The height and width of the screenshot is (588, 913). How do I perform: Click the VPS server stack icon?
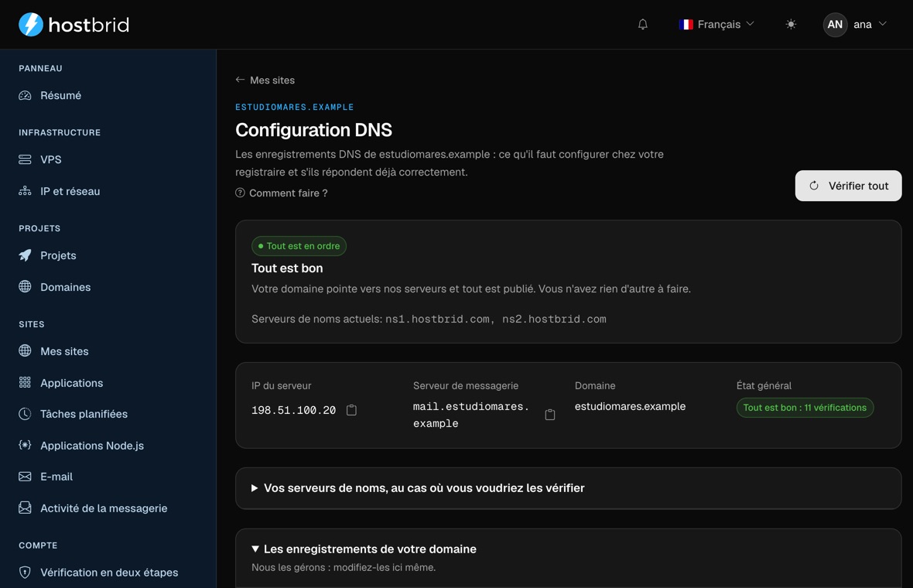[x=25, y=159]
